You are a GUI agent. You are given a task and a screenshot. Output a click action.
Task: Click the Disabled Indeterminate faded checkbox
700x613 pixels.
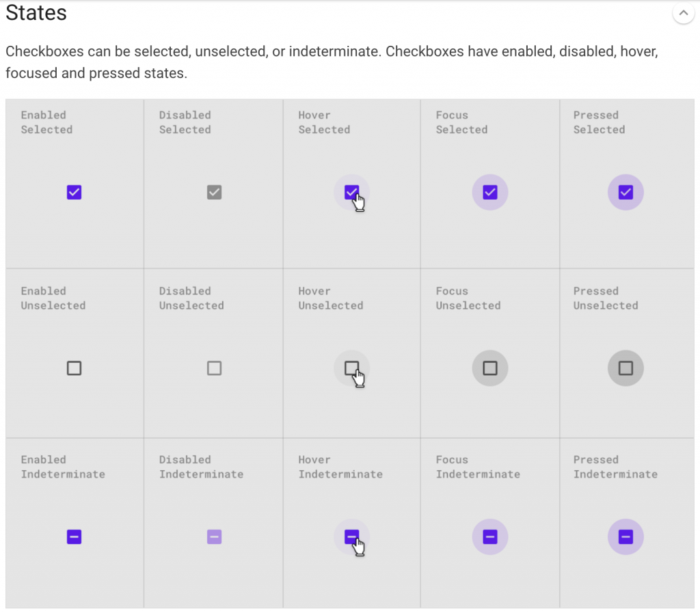(214, 536)
